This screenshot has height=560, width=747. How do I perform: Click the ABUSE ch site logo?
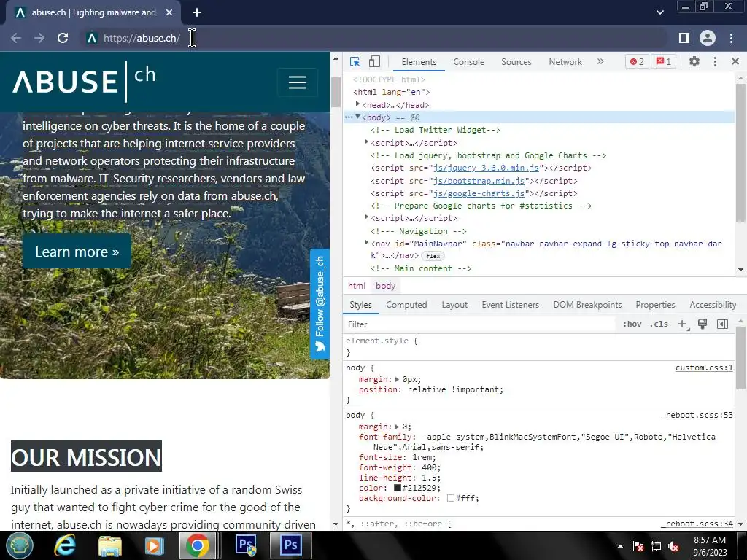tap(85, 82)
